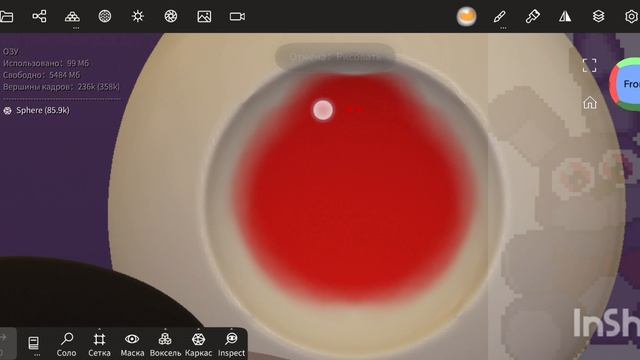Open the Scene hierarchy menu

click(x=39, y=16)
